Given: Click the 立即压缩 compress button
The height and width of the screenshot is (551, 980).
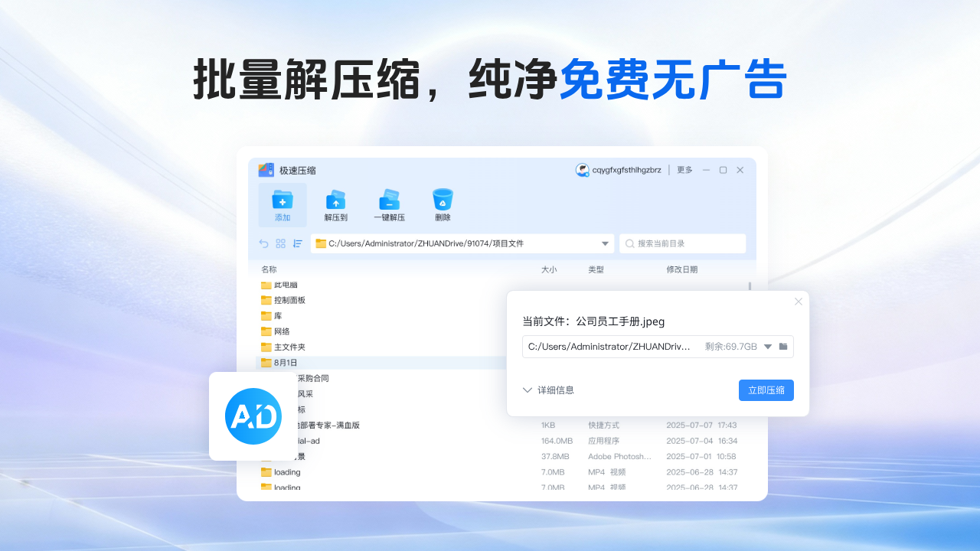Looking at the screenshot, I should (x=766, y=390).
